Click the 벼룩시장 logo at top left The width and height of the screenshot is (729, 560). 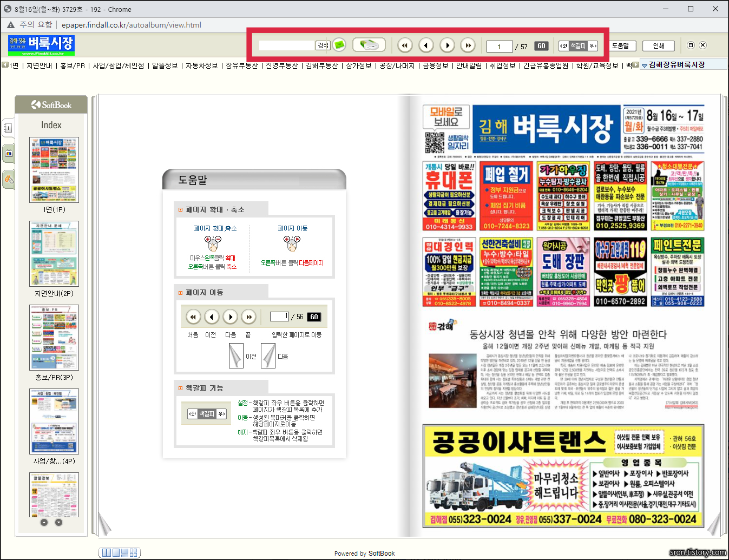click(x=41, y=45)
